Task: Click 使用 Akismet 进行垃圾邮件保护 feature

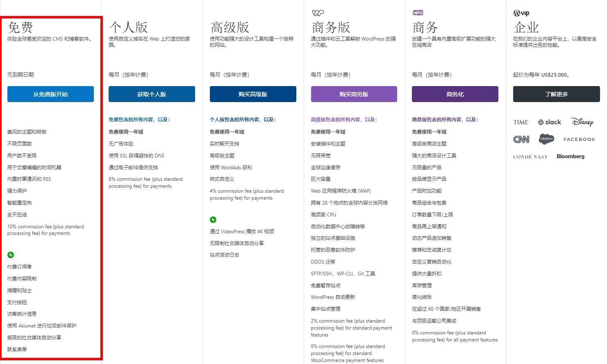Action: coord(42,326)
